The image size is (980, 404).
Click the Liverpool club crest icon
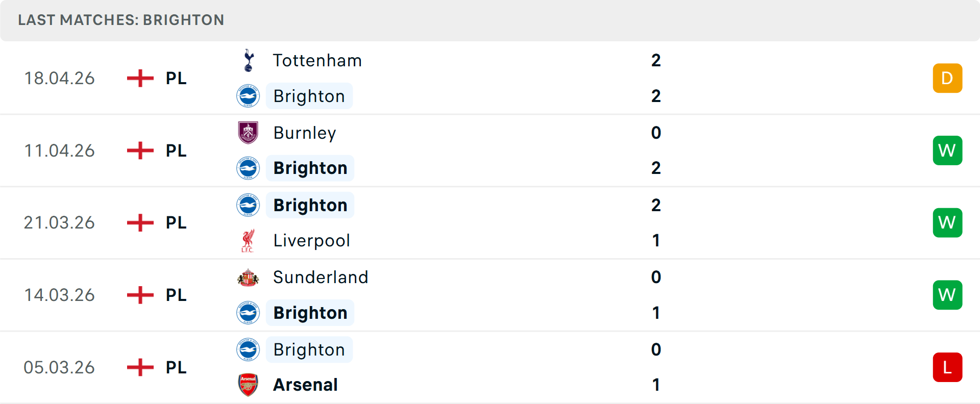pyautogui.click(x=248, y=241)
